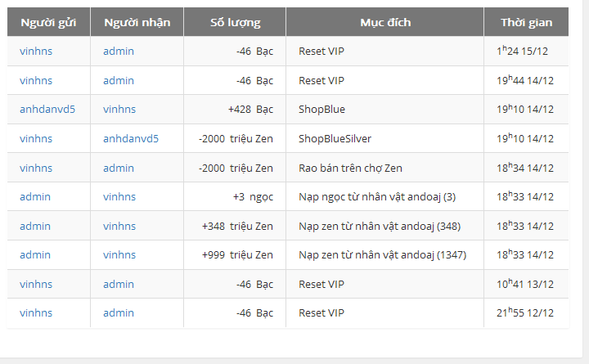Open anhdanvd5 receiver link in ShopBlueSilver row
This screenshot has width=589, height=364.
[131, 138]
